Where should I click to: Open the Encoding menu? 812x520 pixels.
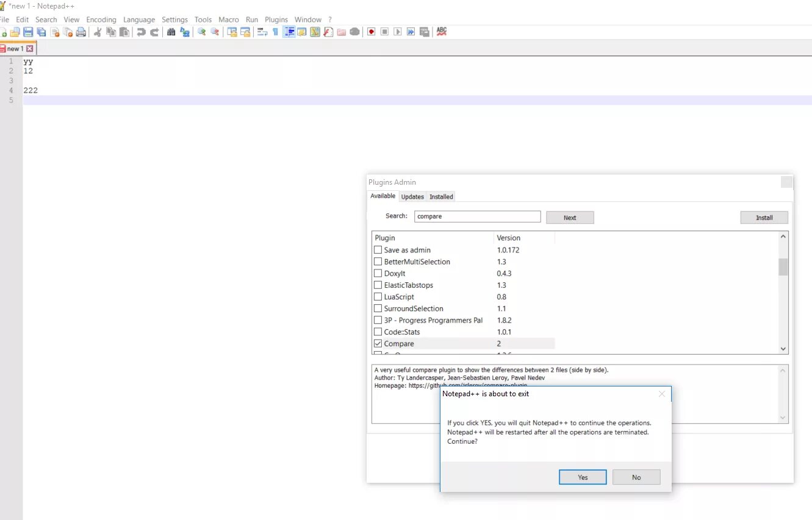pyautogui.click(x=101, y=20)
